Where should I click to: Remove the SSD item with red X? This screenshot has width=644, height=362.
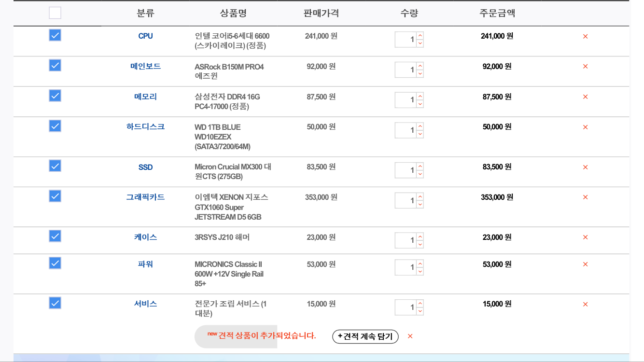point(585,167)
